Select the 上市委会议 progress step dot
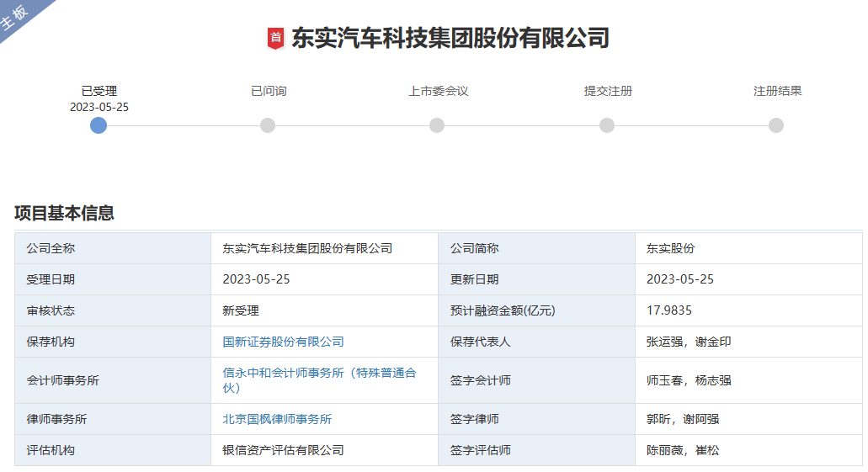 [437, 125]
